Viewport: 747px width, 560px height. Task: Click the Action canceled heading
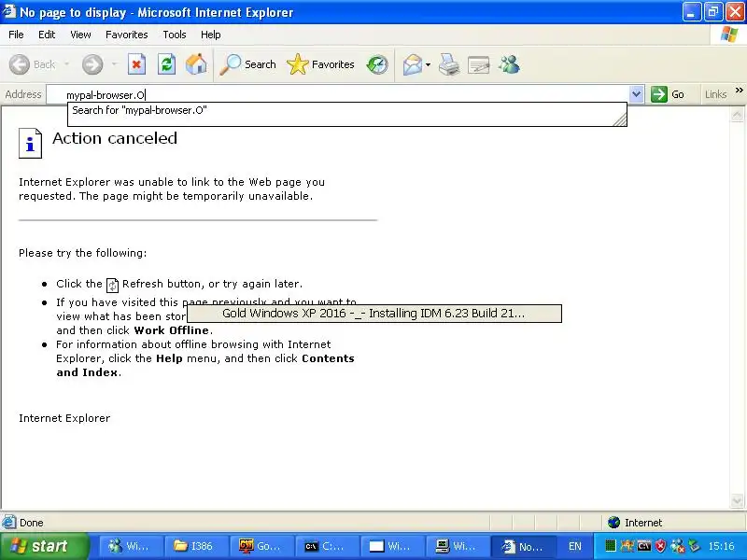pos(115,138)
